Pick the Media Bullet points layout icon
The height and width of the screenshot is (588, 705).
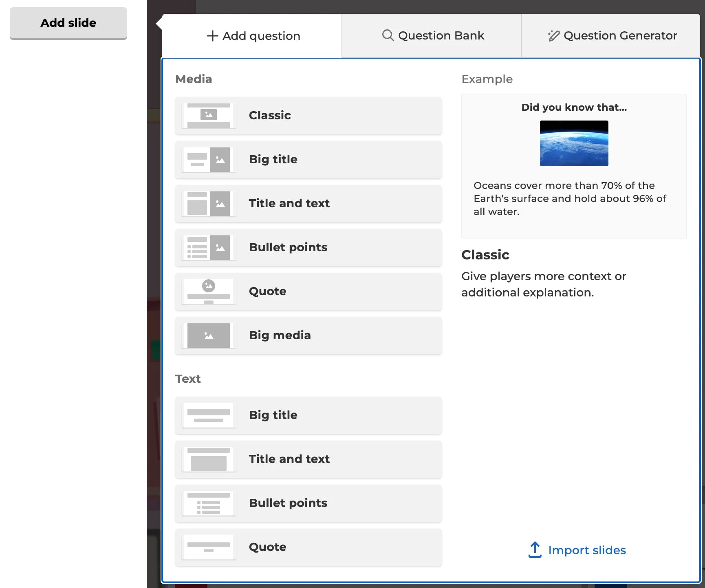pos(209,248)
